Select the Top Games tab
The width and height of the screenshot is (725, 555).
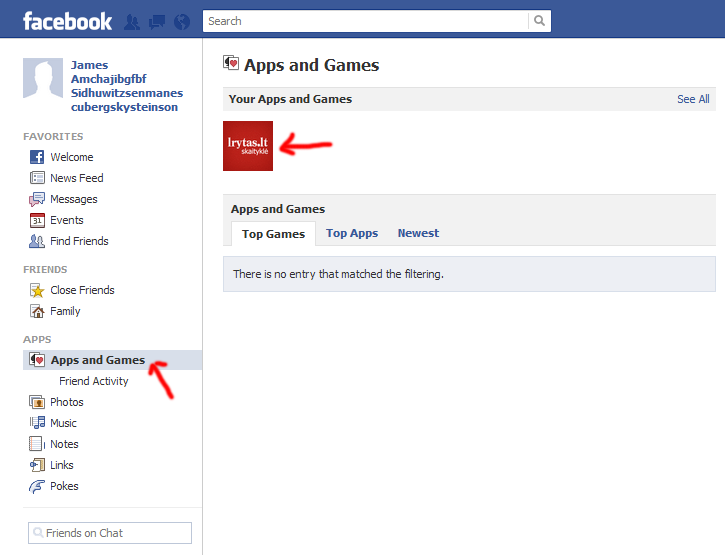(273, 234)
